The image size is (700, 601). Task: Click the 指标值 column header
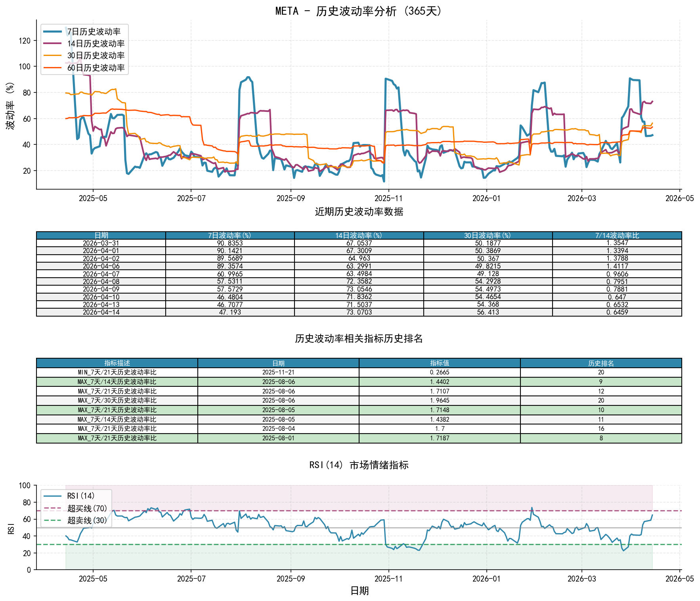tap(440, 363)
